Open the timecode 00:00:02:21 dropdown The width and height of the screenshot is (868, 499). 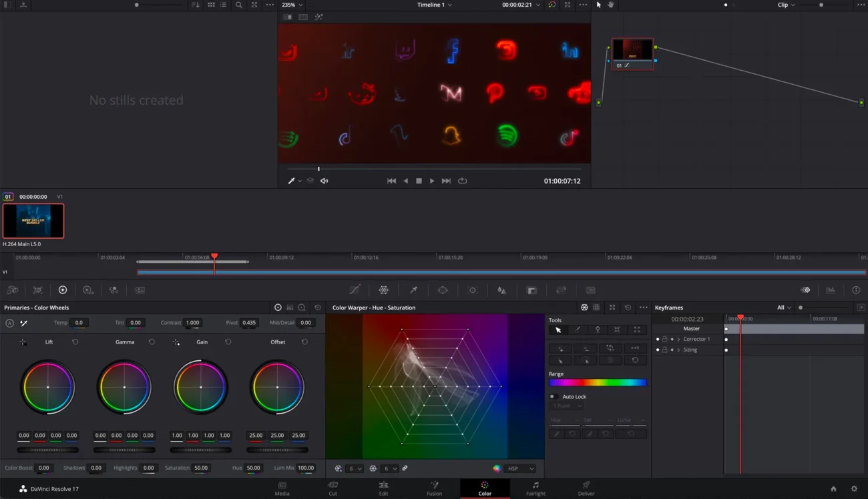(x=521, y=5)
